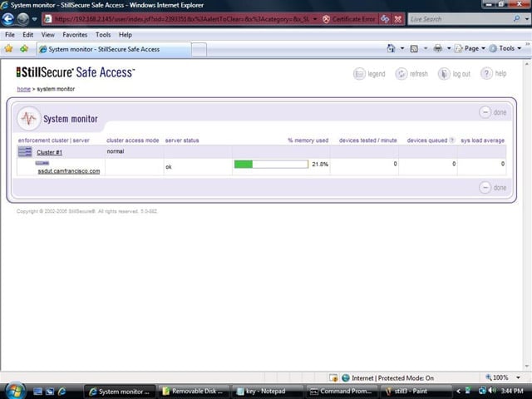The width and height of the screenshot is (532, 399).
Task: Click the address bar refresh icon
Action: [384, 19]
